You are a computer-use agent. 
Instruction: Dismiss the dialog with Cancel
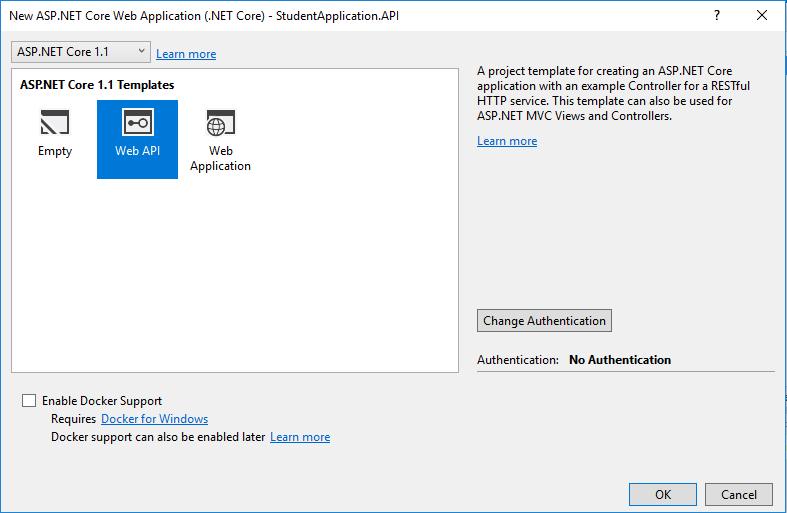739,494
